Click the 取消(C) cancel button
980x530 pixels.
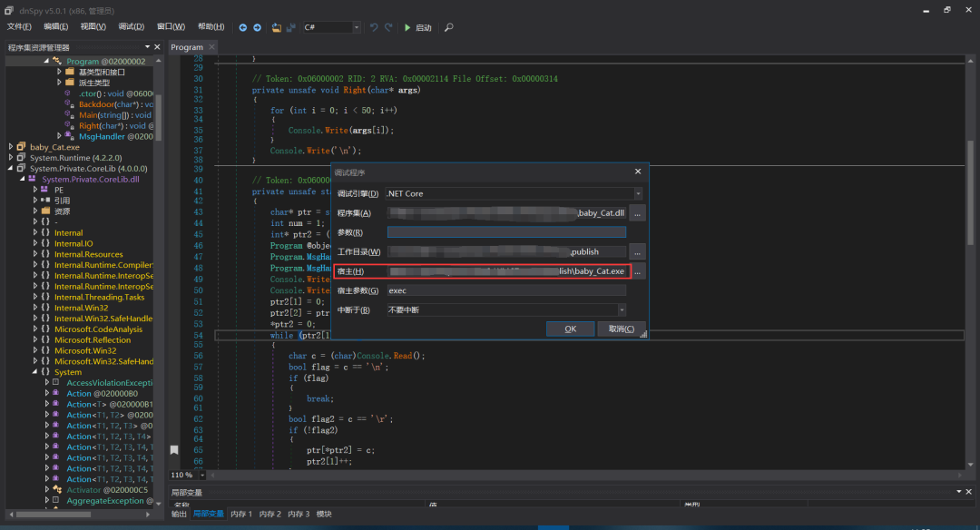[x=622, y=329]
